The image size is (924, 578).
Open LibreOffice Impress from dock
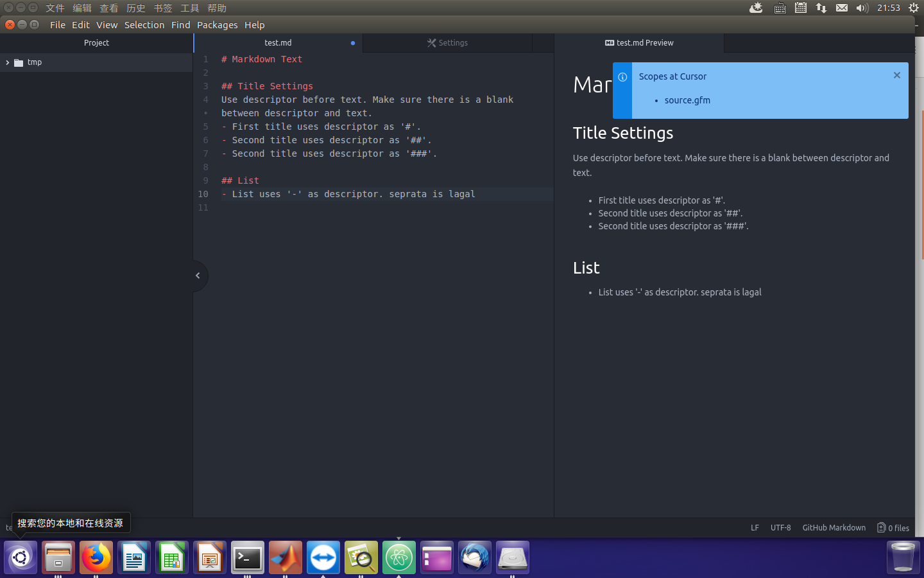tap(210, 557)
